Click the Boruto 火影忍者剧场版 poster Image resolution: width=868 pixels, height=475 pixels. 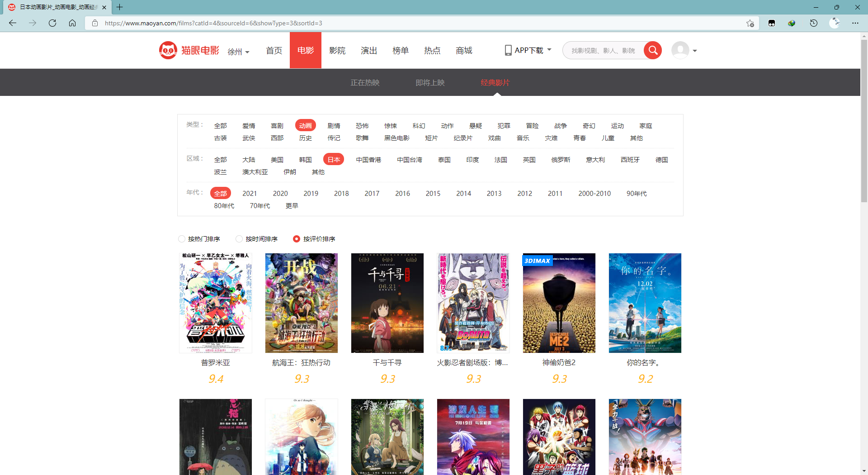[x=473, y=303]
